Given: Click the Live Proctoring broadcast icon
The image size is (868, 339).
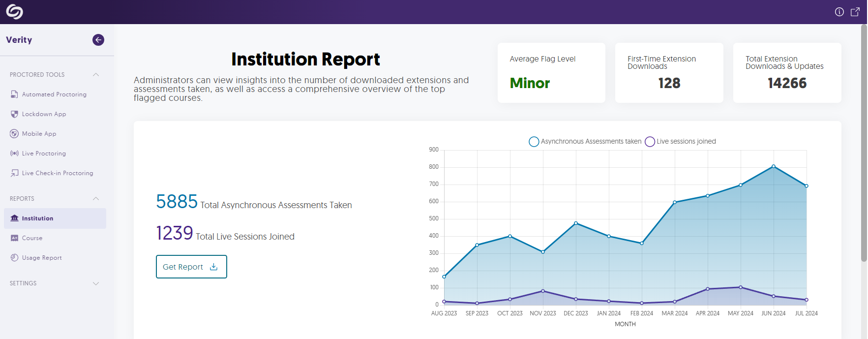Looking at the screenshot, I should (14, 154).
